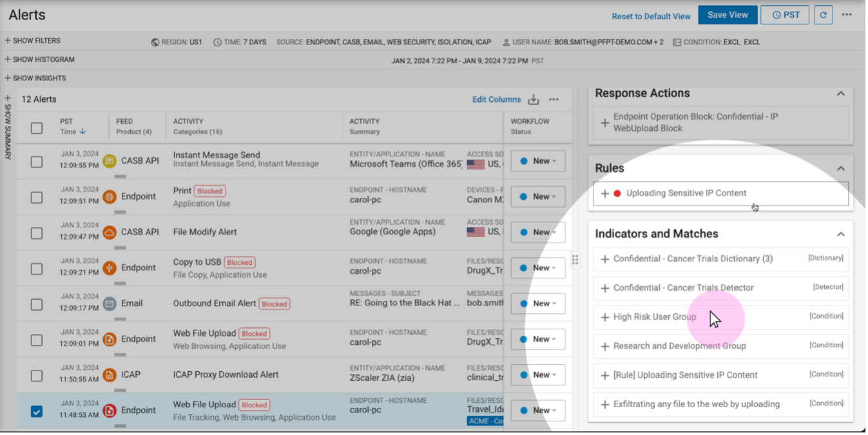Expand Research and Development Group condition

click(604, 346)
